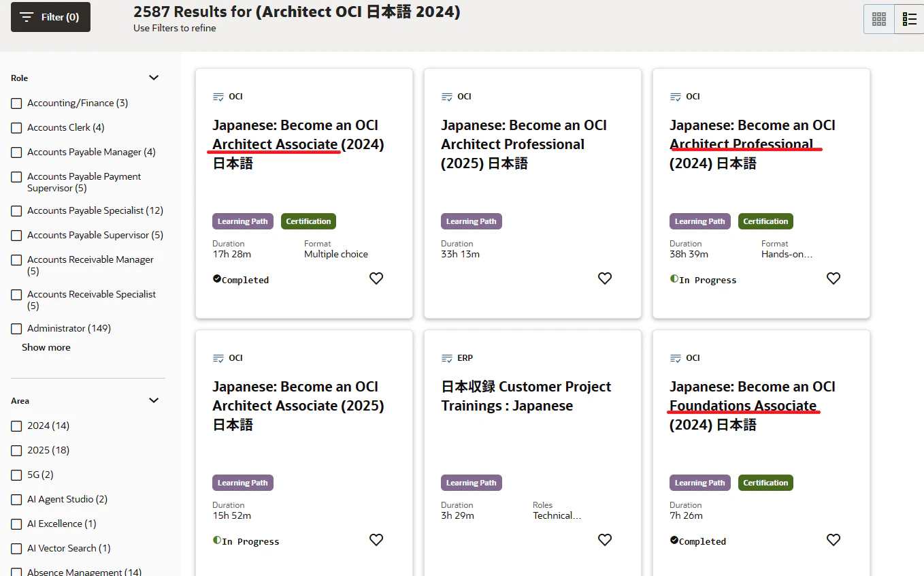Open Become an OCI Architect Associate (2024) course
The image size is (924, 576).
(x=298, y=144)
